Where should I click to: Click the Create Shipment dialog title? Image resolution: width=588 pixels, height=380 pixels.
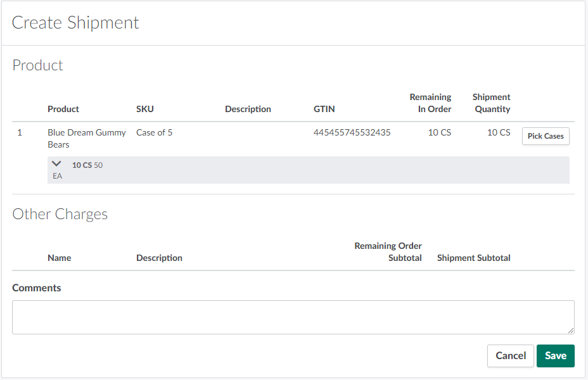75,23
